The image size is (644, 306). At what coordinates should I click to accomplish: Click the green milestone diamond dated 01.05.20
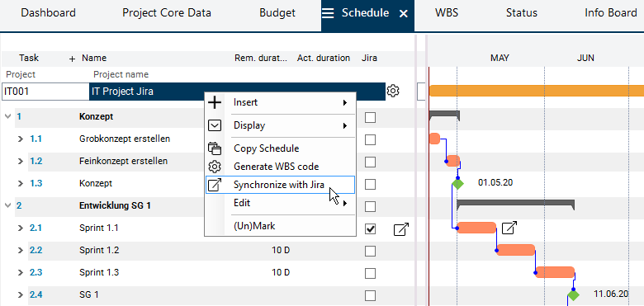pyautogui.click(x=457, y=184)
